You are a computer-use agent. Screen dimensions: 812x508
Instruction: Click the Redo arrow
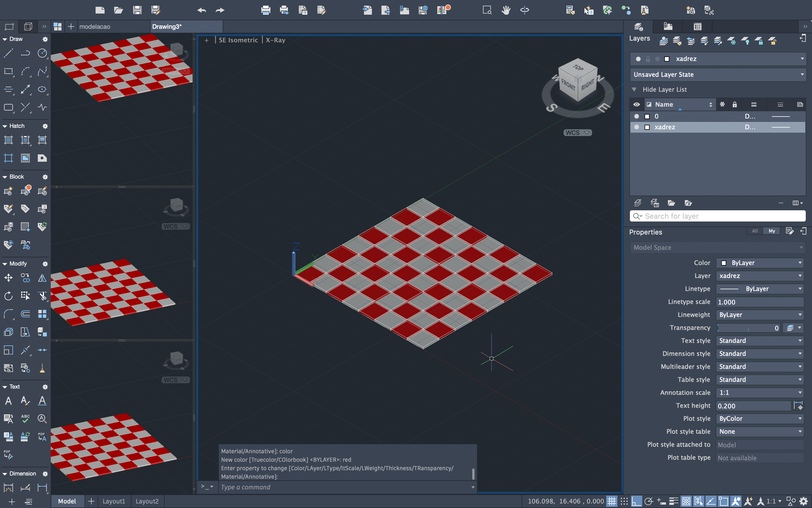tap(220, 10)
